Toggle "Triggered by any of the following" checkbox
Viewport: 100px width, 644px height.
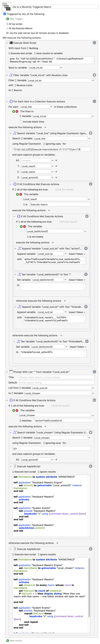[5, 14]
